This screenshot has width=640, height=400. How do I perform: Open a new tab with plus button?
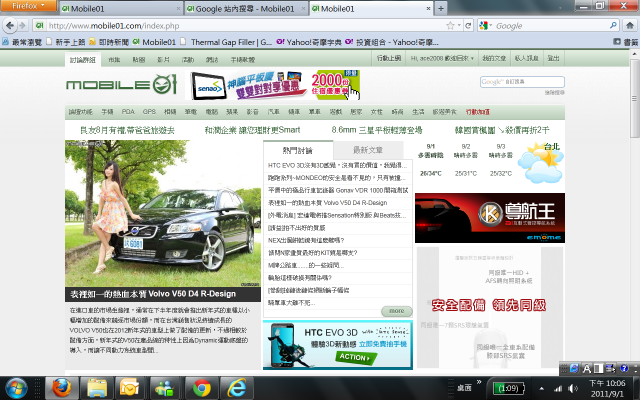click(441, 8)
